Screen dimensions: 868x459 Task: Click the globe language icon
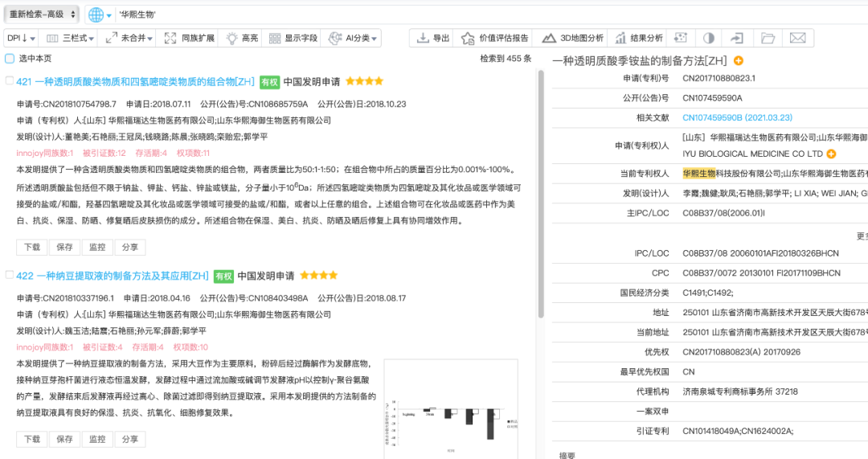pyautogui.click(x=96, y=15)
